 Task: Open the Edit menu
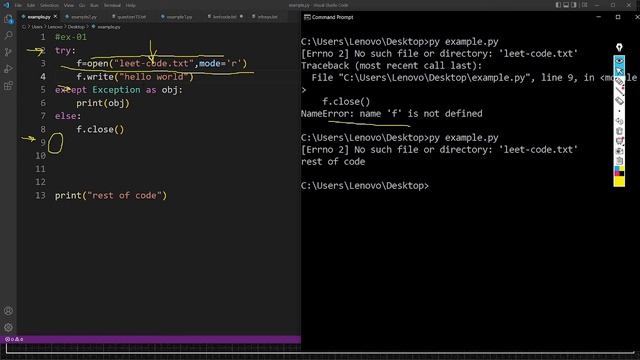31,5
